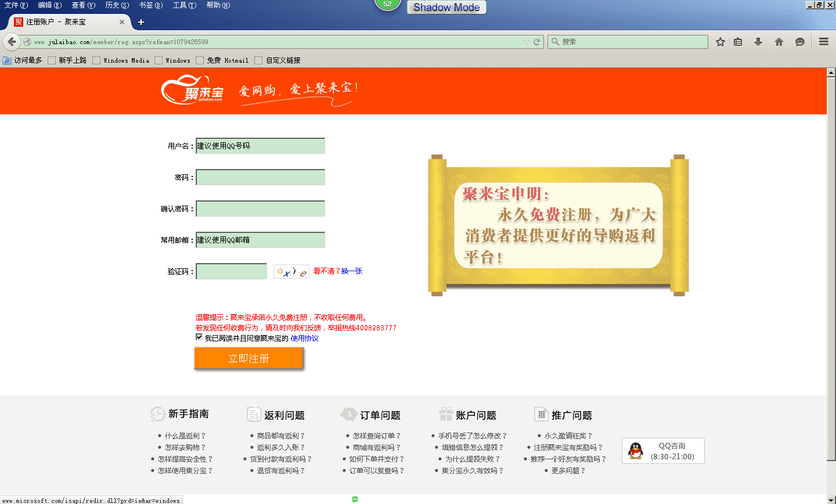Click the captcha image

tap(291, 271)
